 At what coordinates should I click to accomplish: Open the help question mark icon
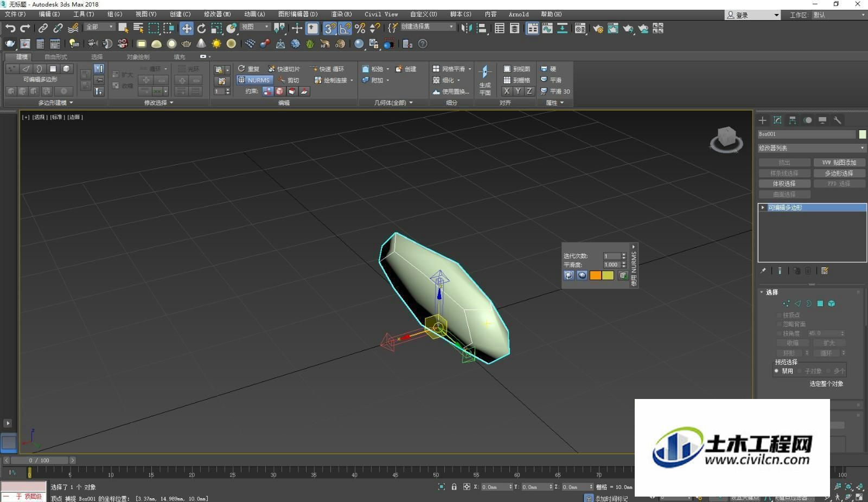(423, 43)
